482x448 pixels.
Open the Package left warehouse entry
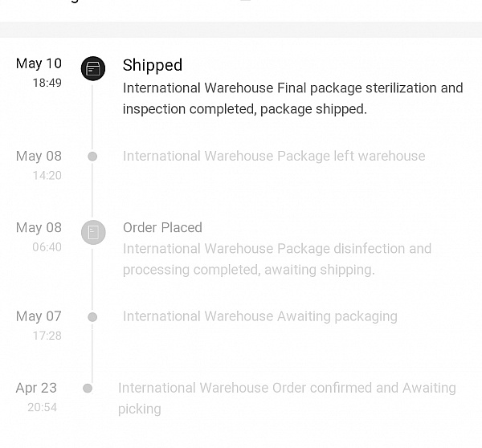click(x=274, y=157)
